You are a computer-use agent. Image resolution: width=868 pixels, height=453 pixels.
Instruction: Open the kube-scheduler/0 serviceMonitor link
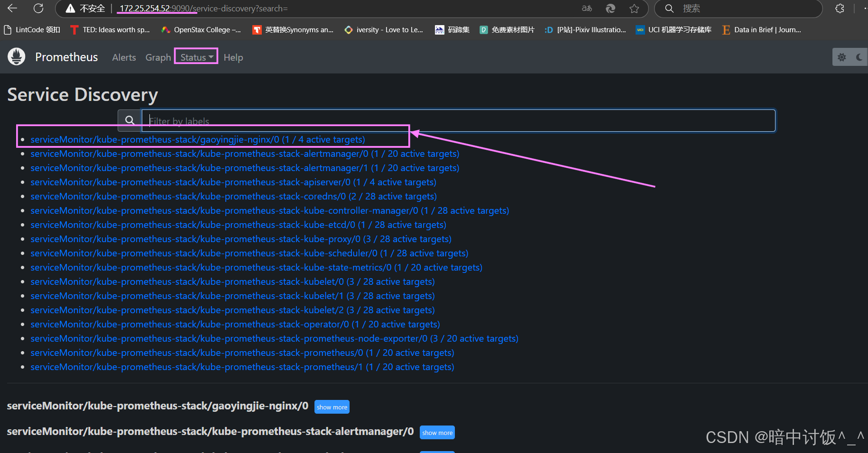[249, 253]
